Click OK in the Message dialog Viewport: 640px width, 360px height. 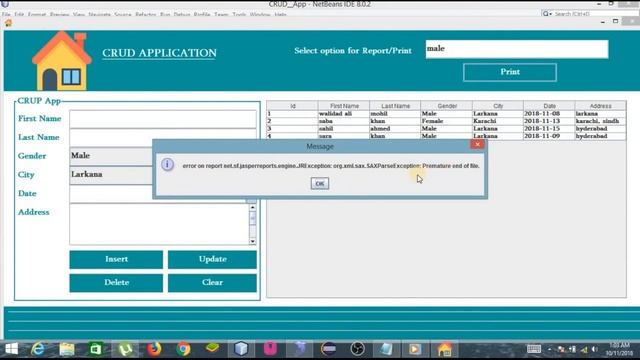point(320,184)
